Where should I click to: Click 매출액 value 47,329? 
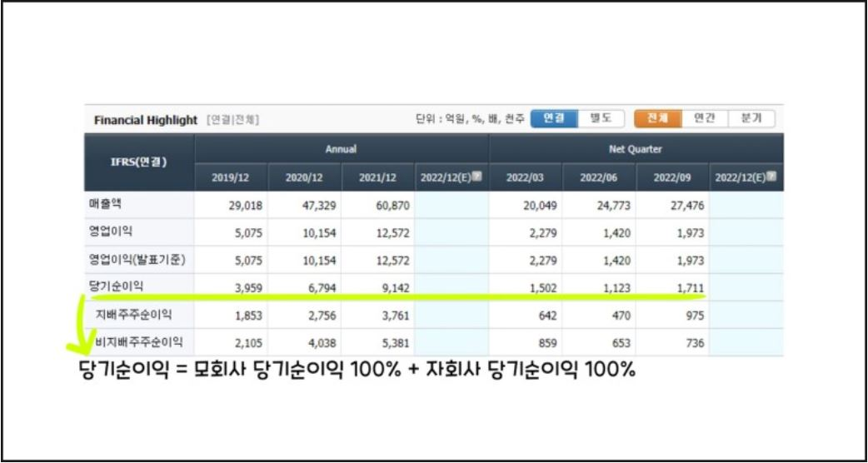click(x=319, y=206)
